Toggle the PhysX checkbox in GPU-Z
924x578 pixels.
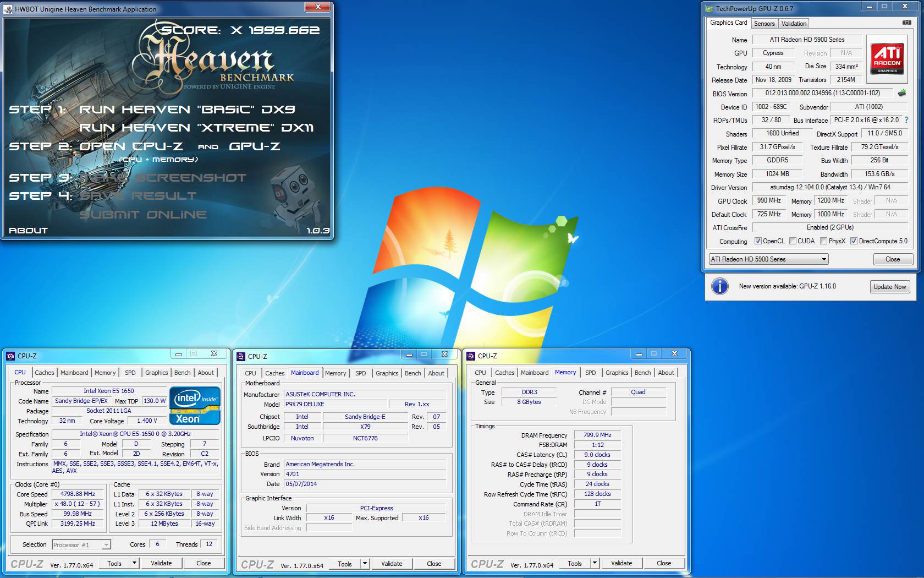[823, 241]
